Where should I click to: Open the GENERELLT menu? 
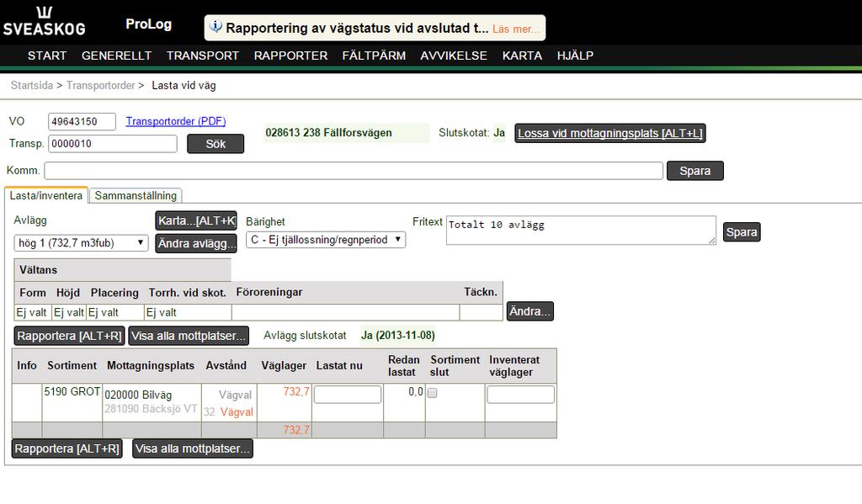[x=116, y=56]
